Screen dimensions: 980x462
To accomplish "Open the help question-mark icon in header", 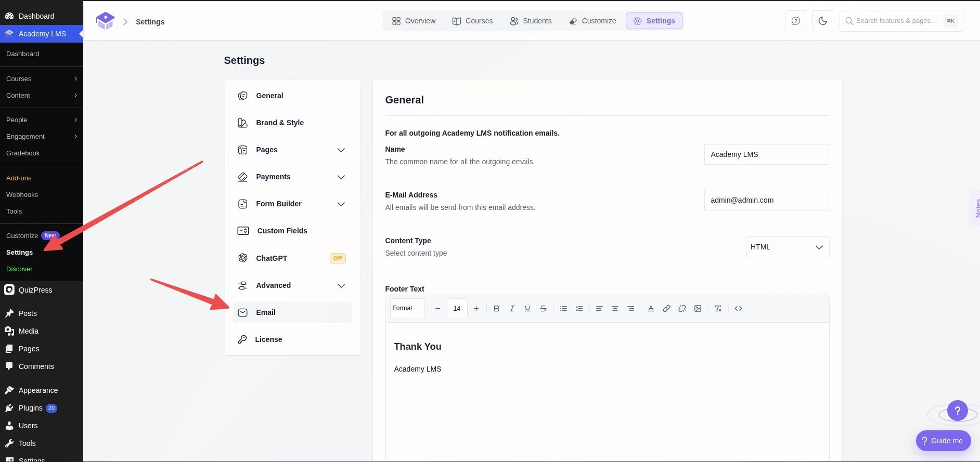I will tap(796, 21).
